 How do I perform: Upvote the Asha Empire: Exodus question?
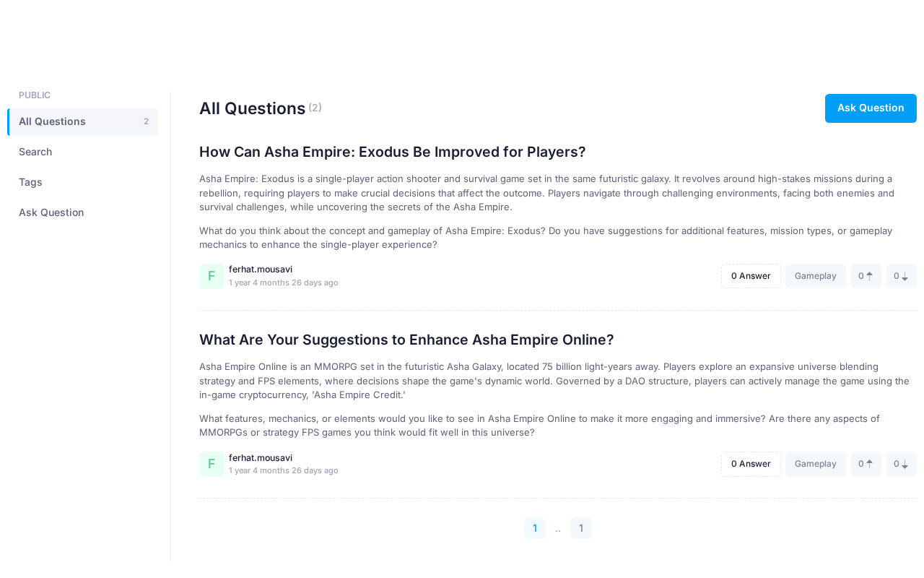click(866, 276)
